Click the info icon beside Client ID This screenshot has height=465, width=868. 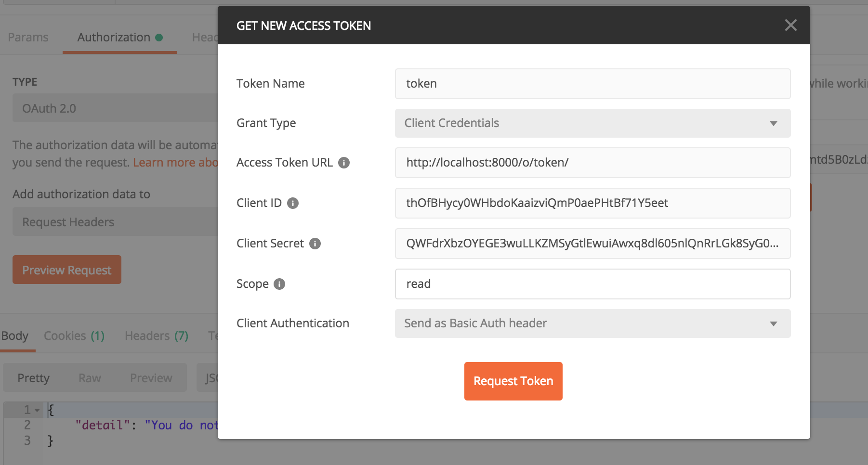[x=293, y=203]
